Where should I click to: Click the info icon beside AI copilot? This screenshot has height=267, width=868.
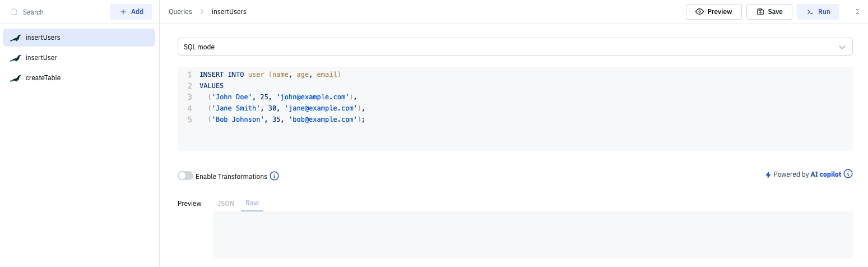848,174
